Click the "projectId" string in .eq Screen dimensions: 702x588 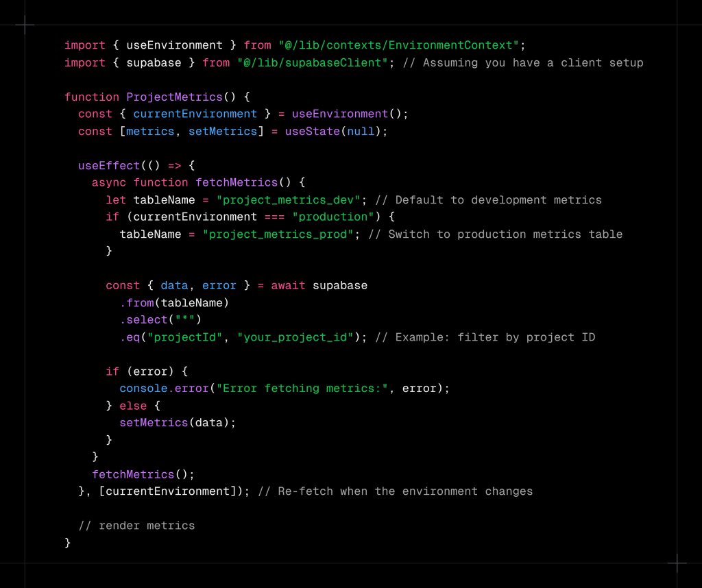pos(184,337)
